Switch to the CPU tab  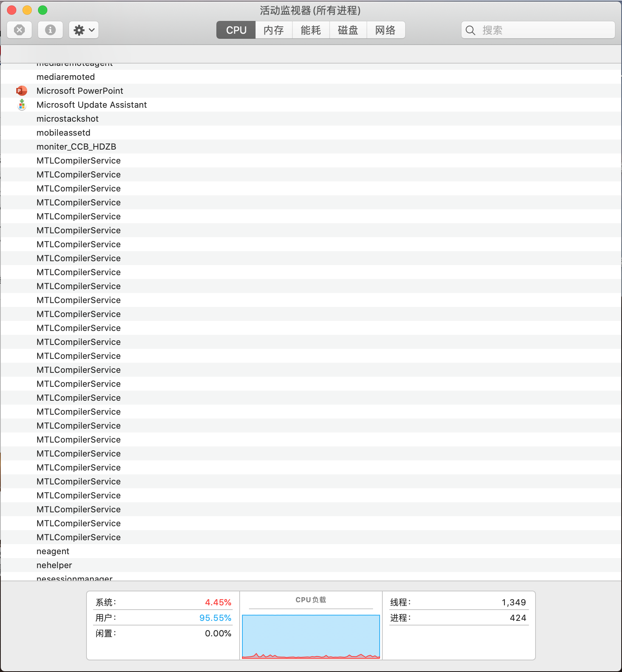(236, 30)
